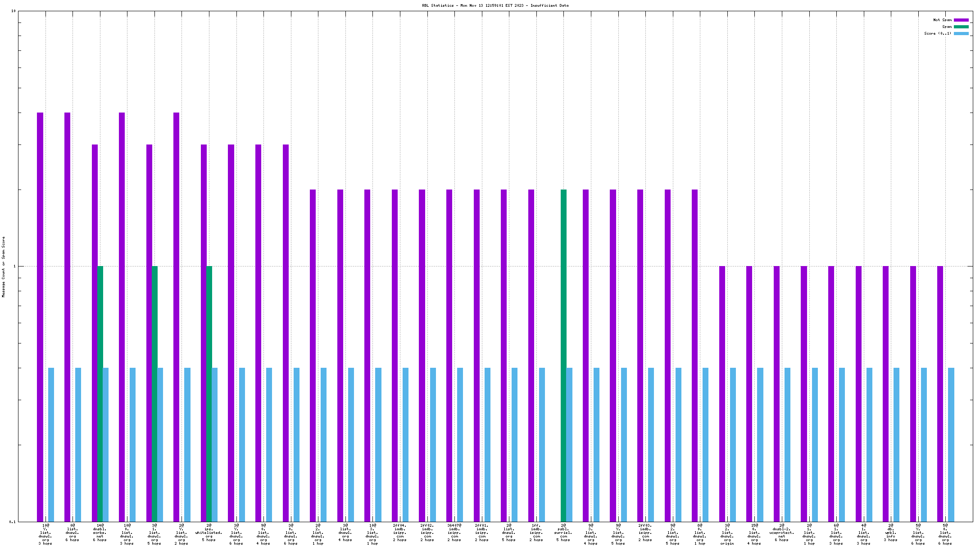The height and width of the screenshot is (551, 980).
Task: Click the tall green psbl.surriel.com Spam bar
Action: point(563,356)
